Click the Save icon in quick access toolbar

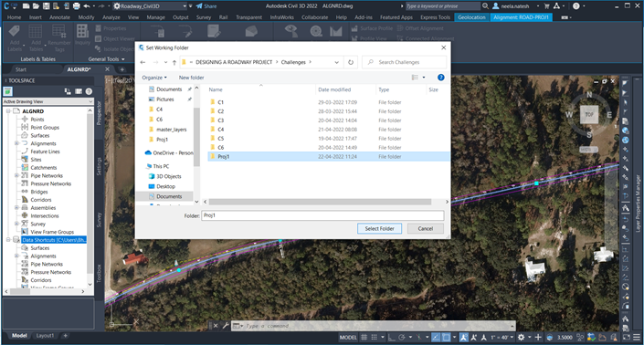(46, 6)
